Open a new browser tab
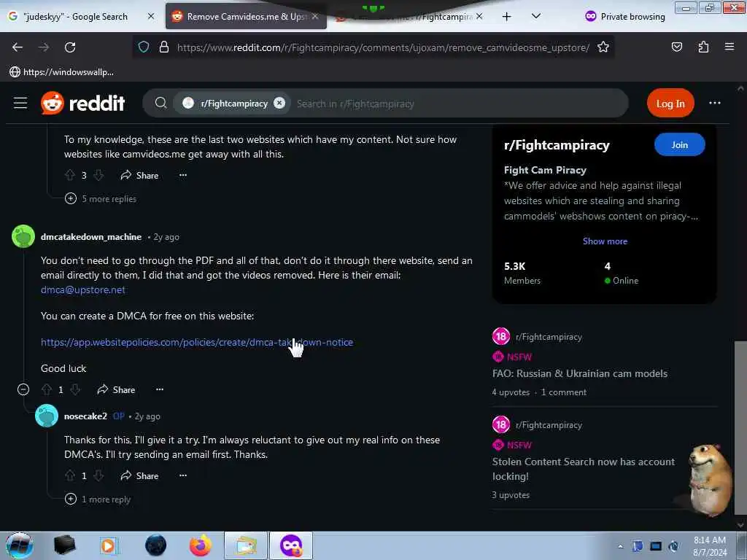Image resolution: width=747 pixels, height=560 pixels. (x=507, y=16)
